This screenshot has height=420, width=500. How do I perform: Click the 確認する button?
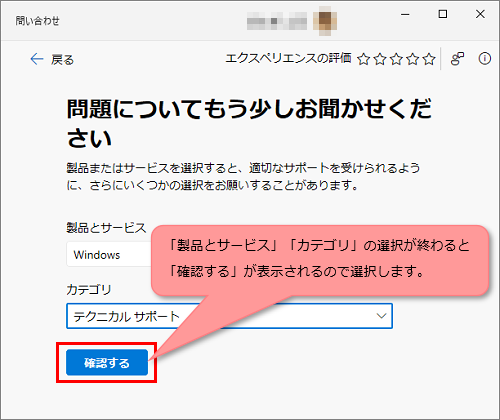coord(107,363)
